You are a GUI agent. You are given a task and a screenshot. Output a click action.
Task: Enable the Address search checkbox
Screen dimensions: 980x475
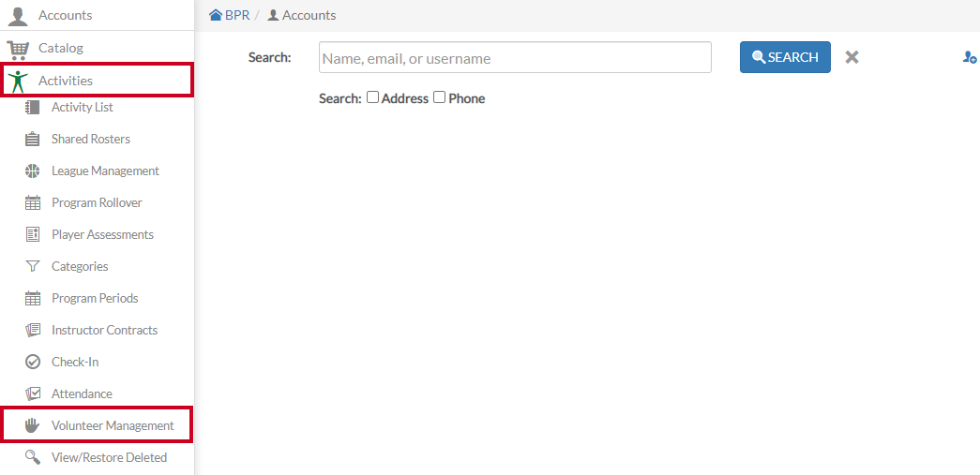coord(372,97)
